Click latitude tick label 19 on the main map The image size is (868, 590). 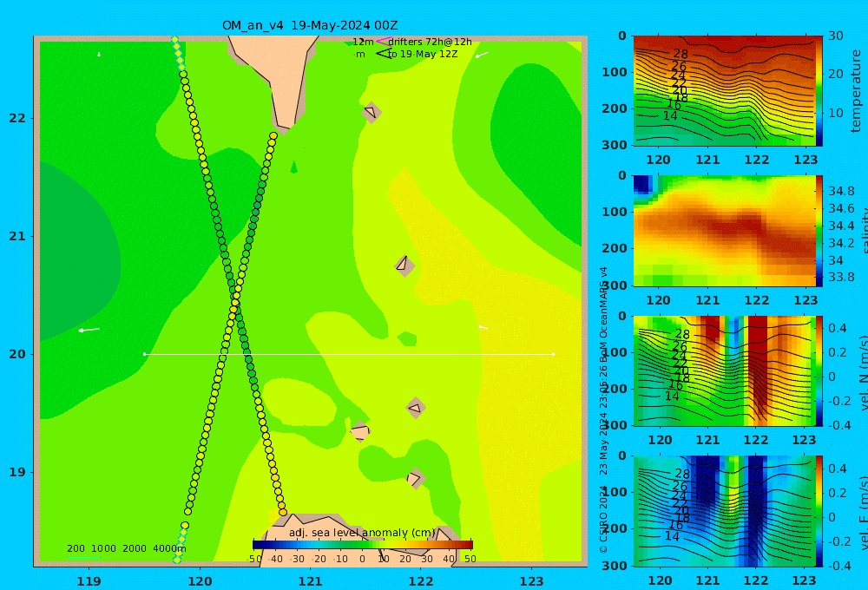click(x=17, y=472)
